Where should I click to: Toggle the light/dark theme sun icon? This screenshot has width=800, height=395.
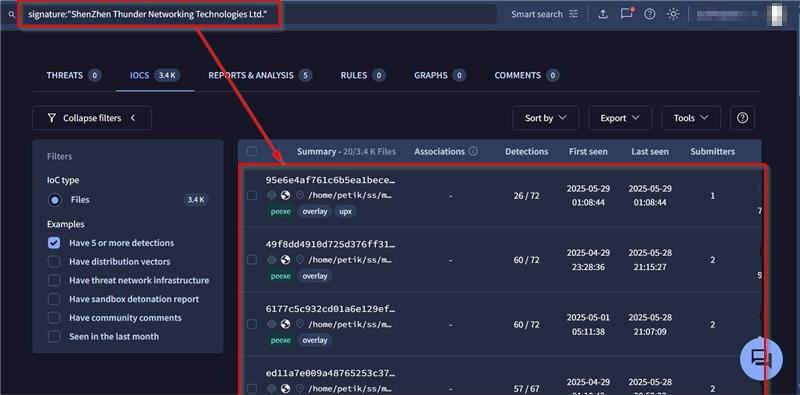[673, 14]
